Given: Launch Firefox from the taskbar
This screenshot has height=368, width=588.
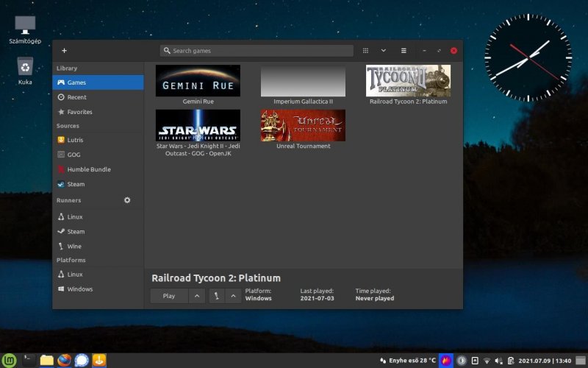Looking at the screenshot, I should pyautogui.click(x=65, y=361).
